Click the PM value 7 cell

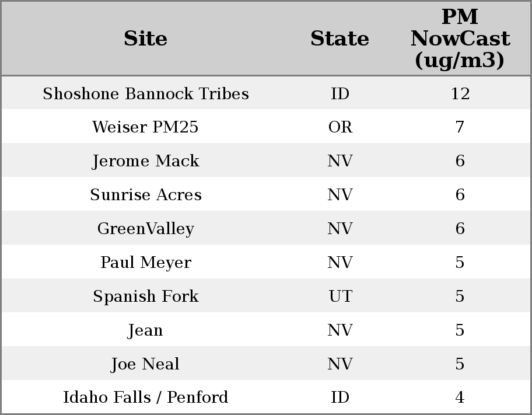(x=460, y=127)
